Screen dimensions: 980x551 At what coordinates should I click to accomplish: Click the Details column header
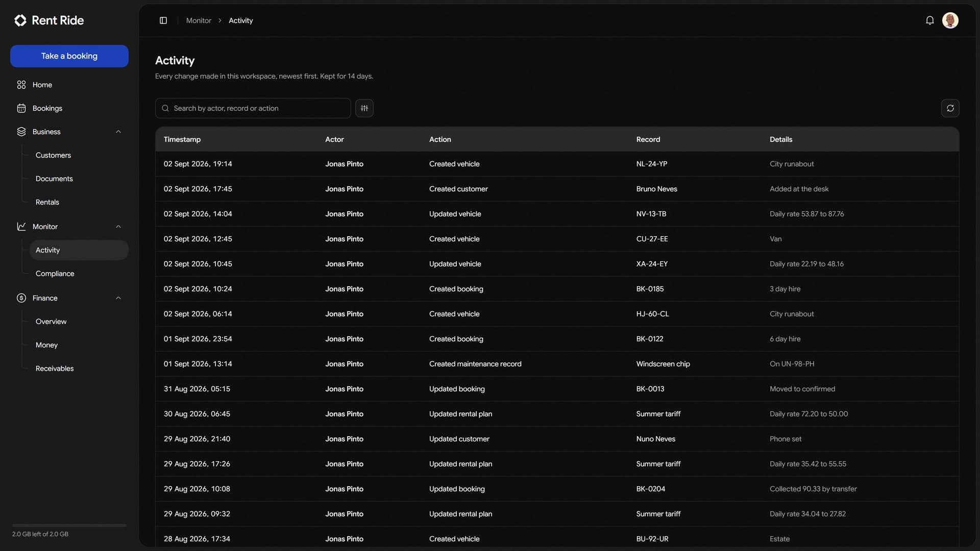point(781,139)
